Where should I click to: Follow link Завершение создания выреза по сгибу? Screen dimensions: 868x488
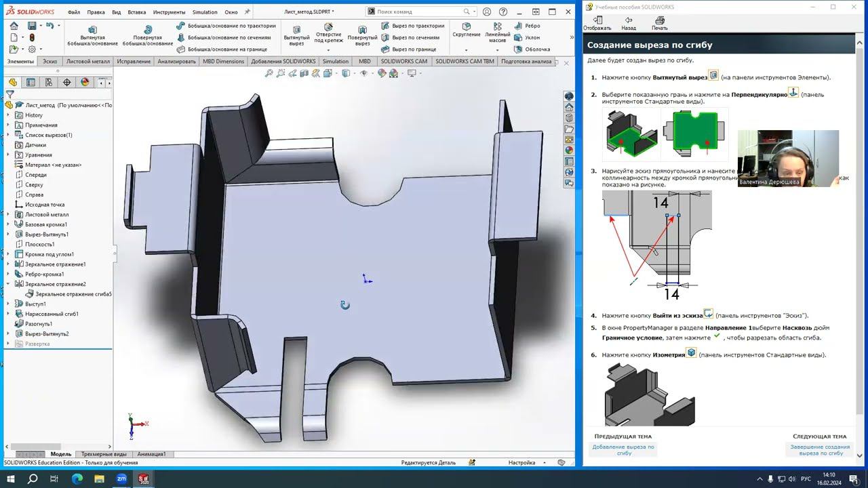coord(819,449)
